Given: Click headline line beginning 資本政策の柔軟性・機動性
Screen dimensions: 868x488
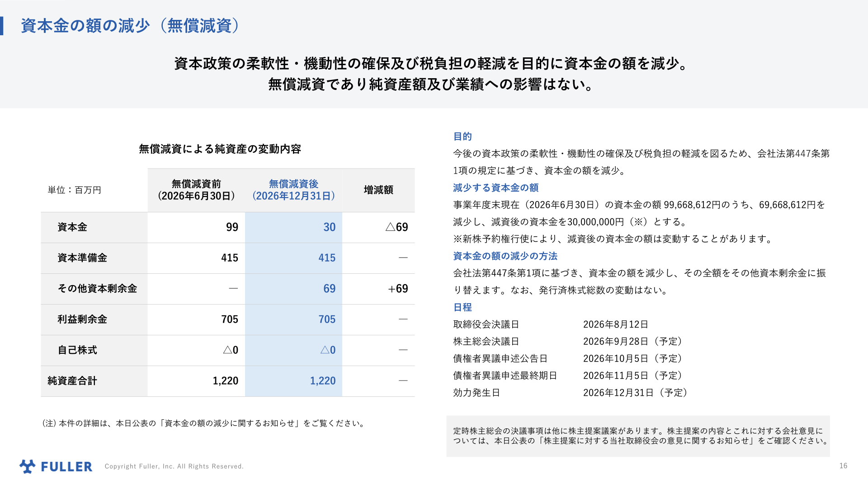Looking at the screenshot, I should (432, 64).
